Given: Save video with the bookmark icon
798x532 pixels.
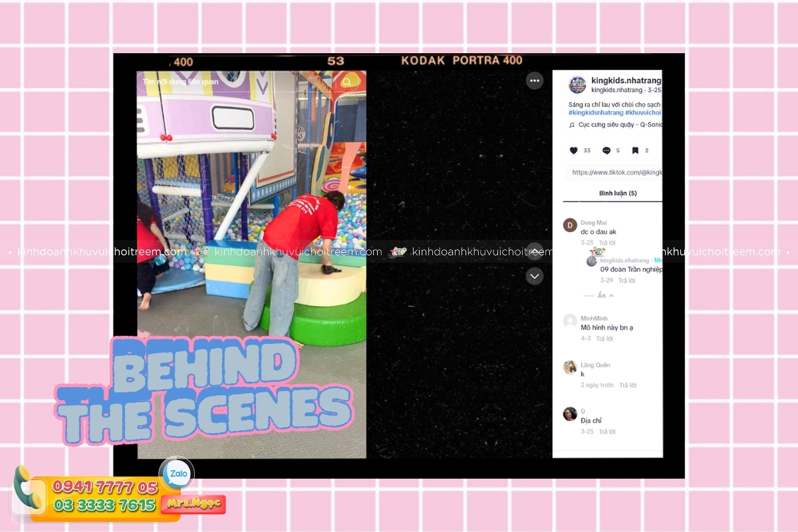Looking at the screenshot, I should pyautogui.click(x=635, y=150).
